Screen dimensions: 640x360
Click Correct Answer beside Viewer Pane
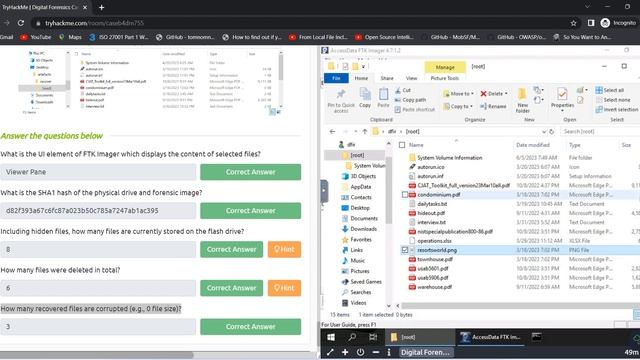pyautogui.click(x=251, y=172)
